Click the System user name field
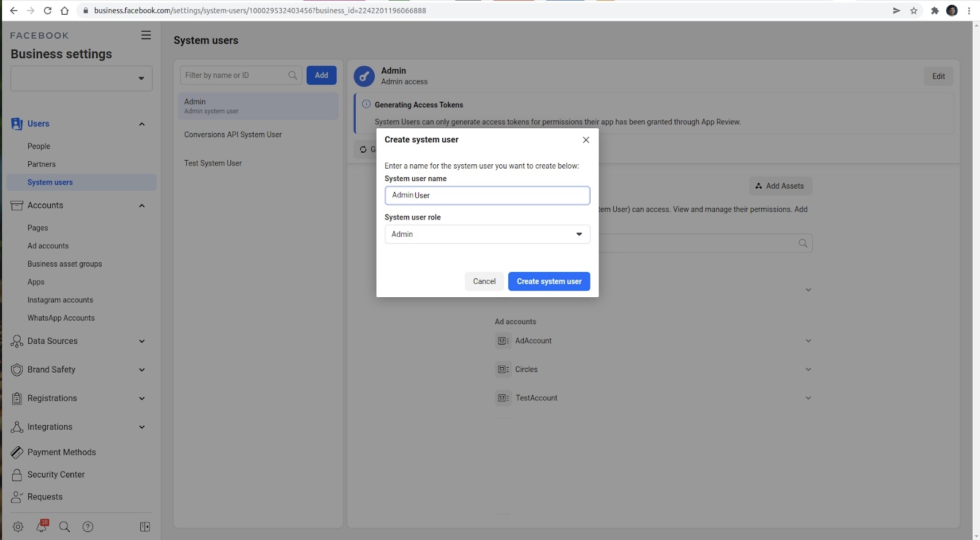980x540 pixels. tap(487, 196)
